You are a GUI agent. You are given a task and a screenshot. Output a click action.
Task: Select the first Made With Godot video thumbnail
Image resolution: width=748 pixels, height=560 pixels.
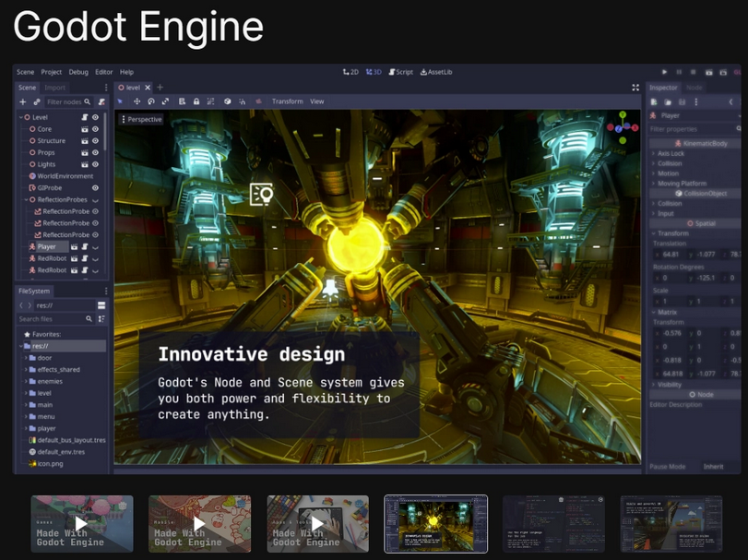82,524
